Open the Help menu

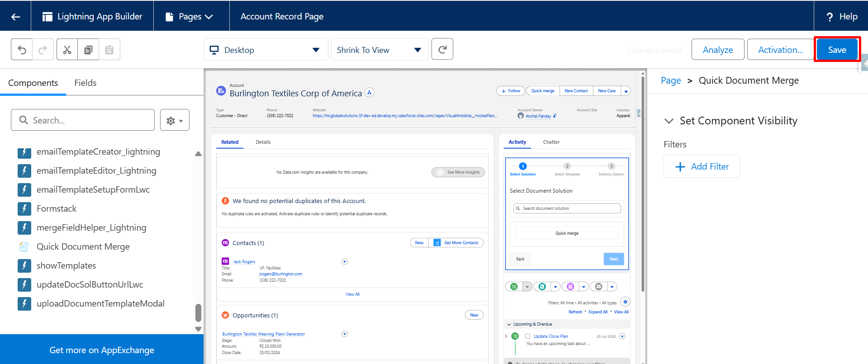pos(841,17)
